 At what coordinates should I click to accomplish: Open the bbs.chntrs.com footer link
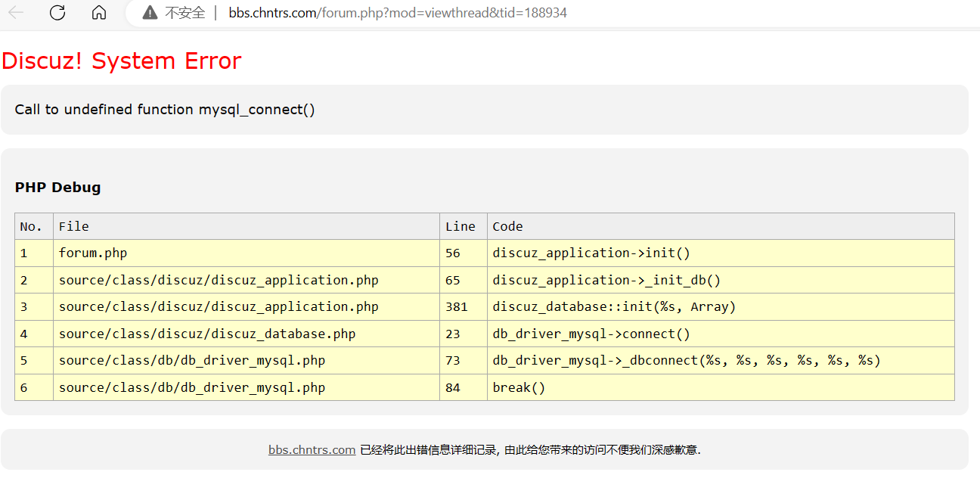coord(312,449)
